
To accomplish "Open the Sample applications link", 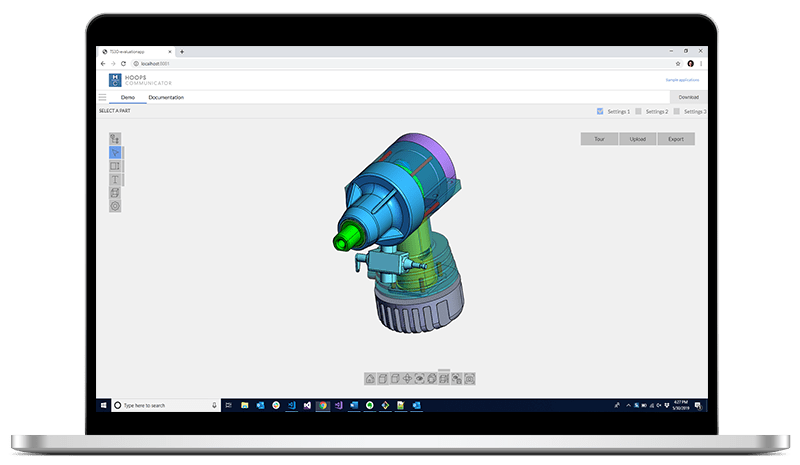I will [682, 80].
